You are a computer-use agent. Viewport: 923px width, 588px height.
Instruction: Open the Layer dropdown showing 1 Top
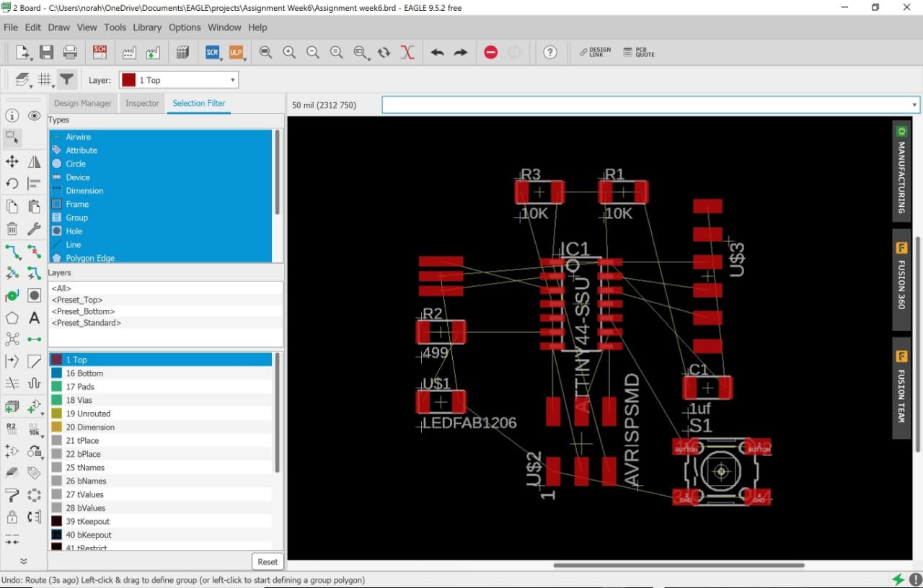click(179, 80)
